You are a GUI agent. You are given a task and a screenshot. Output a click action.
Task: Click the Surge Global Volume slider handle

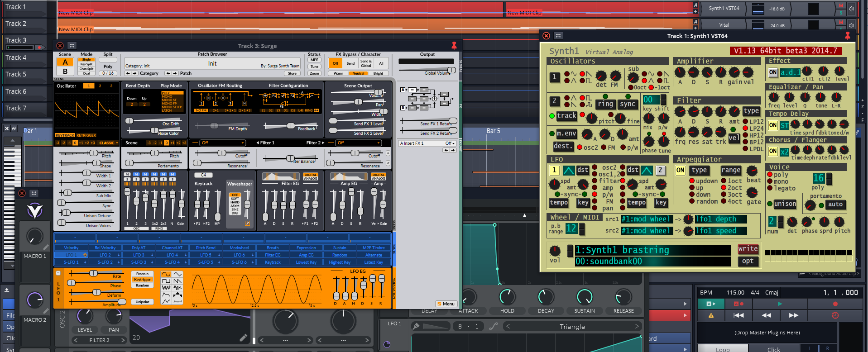click(451, 70)
